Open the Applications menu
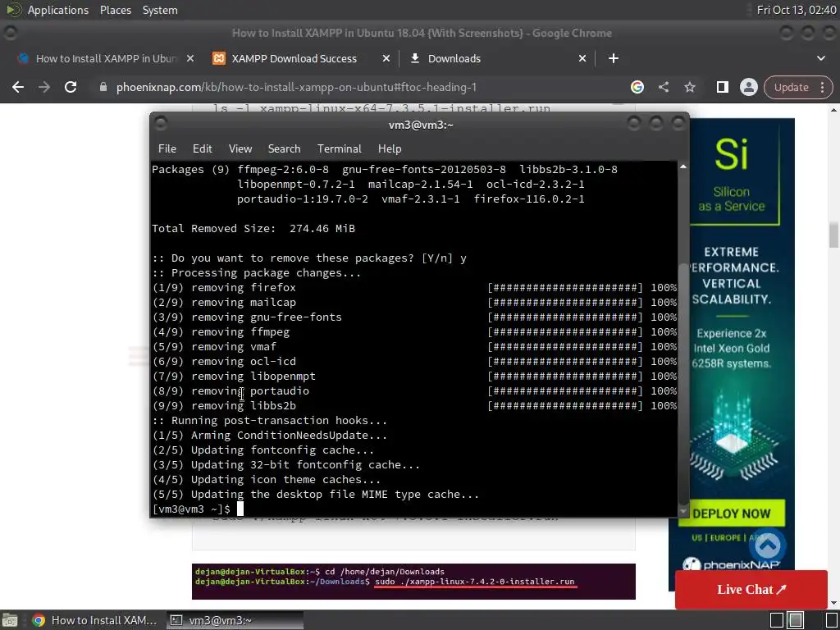This screenshot has width=840, height=630. pos(58,10)
